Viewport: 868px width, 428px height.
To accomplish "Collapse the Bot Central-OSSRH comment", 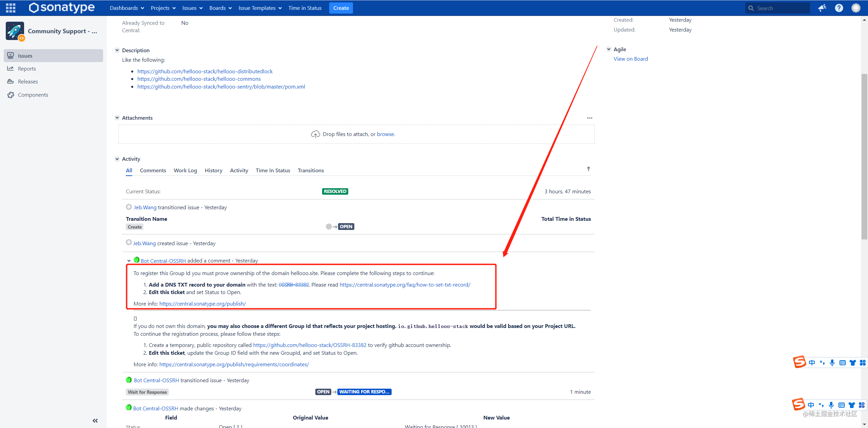I will 129,261.
